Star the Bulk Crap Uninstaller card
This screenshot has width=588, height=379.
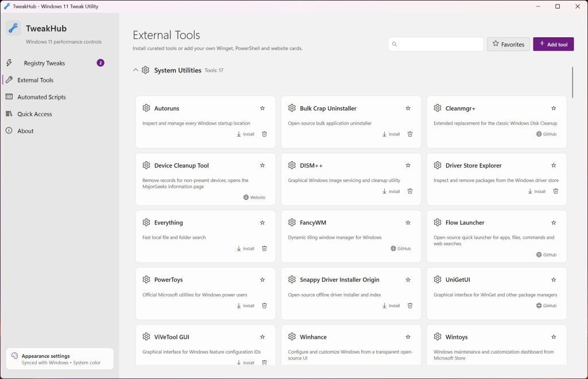click(x=408, y=109)
